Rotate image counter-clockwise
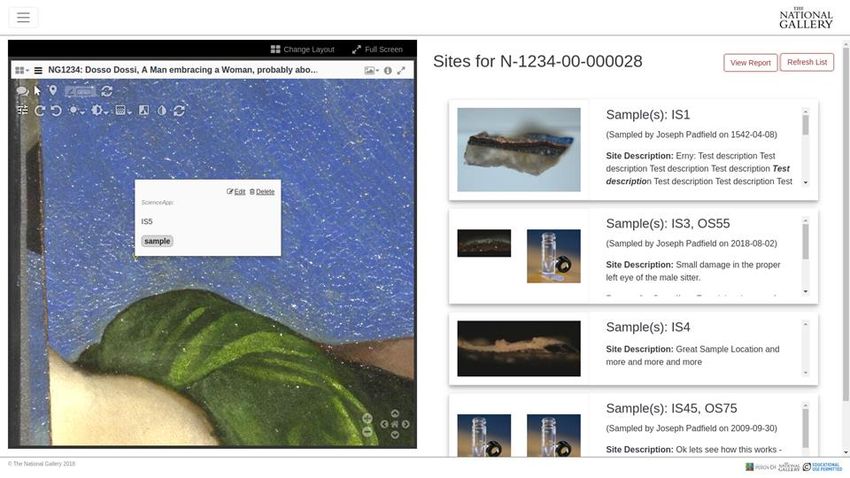The width and height of the screenshot is (850, 478). [x=56, y=111]
